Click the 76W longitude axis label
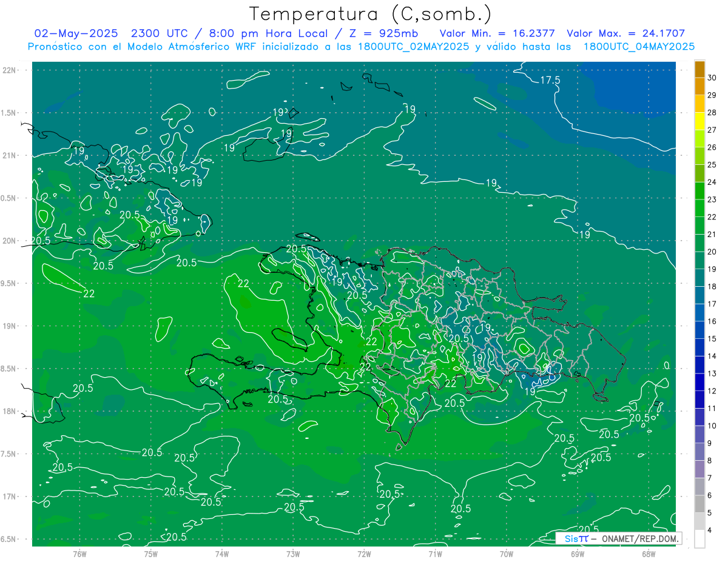This screenshot has width=728, height=562. pyautogui.click(x=79, y=554)
